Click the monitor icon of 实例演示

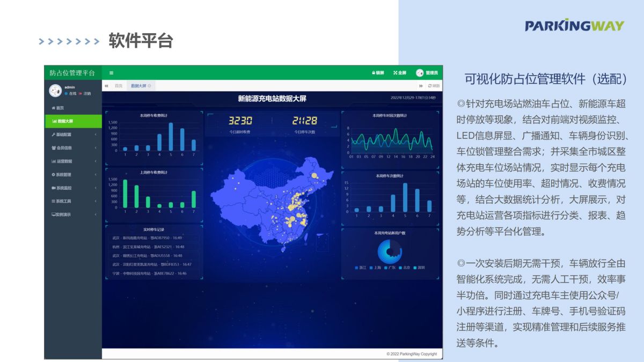53,215
